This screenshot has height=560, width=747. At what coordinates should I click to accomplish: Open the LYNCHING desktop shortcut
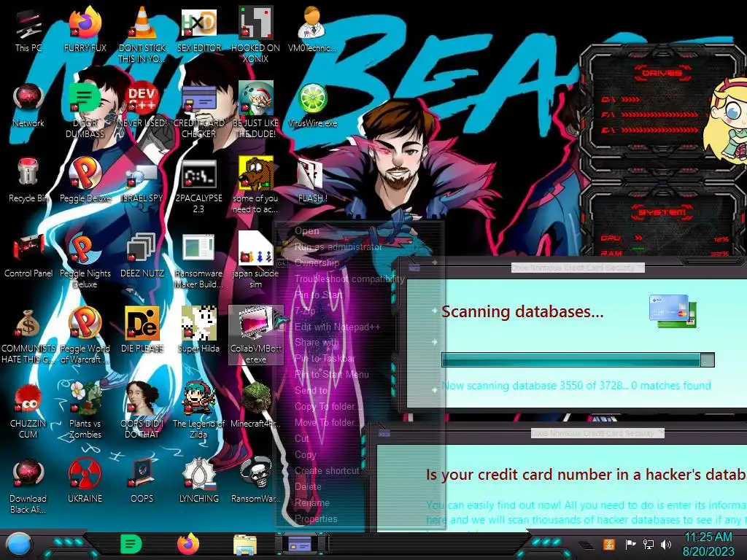point(198,481)
